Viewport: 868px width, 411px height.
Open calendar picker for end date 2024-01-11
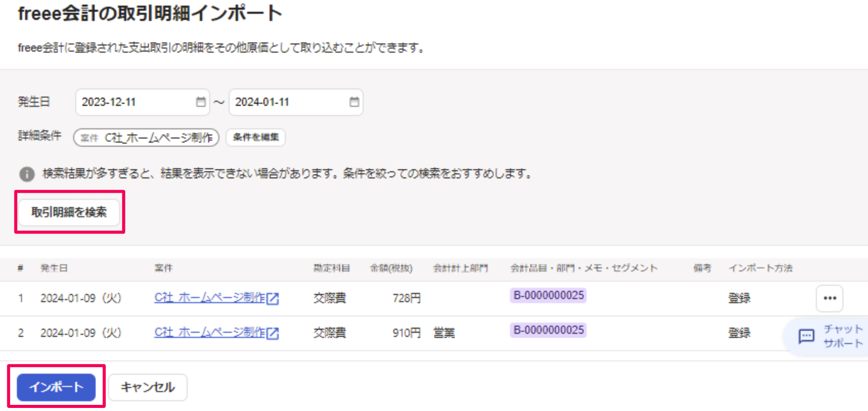point(354,102)
